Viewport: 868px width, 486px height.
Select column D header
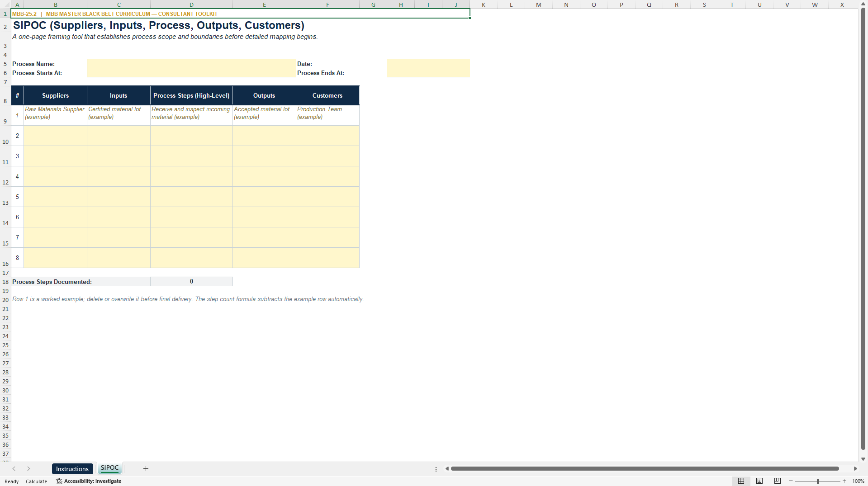click(x=191, y=5)
